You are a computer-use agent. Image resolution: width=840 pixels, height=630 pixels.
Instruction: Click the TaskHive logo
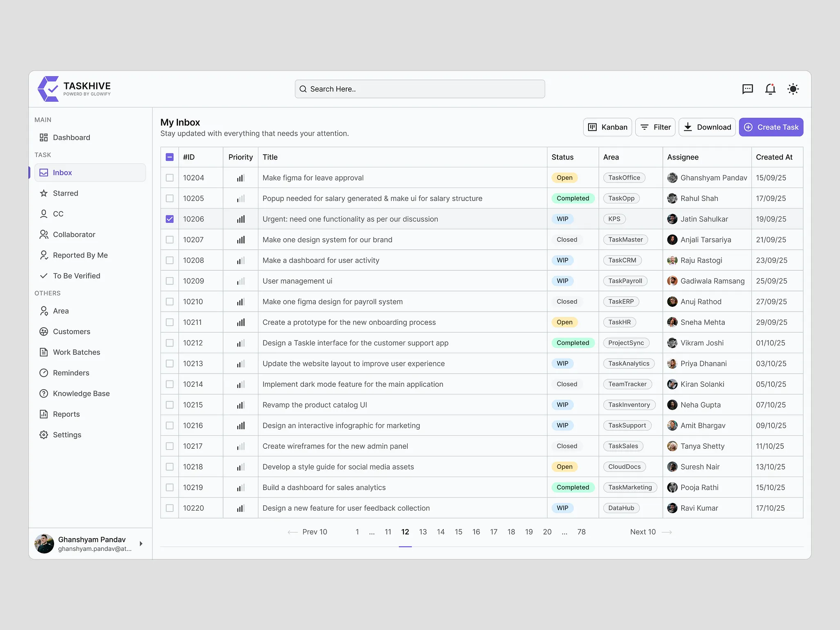(x=74, y=89)
